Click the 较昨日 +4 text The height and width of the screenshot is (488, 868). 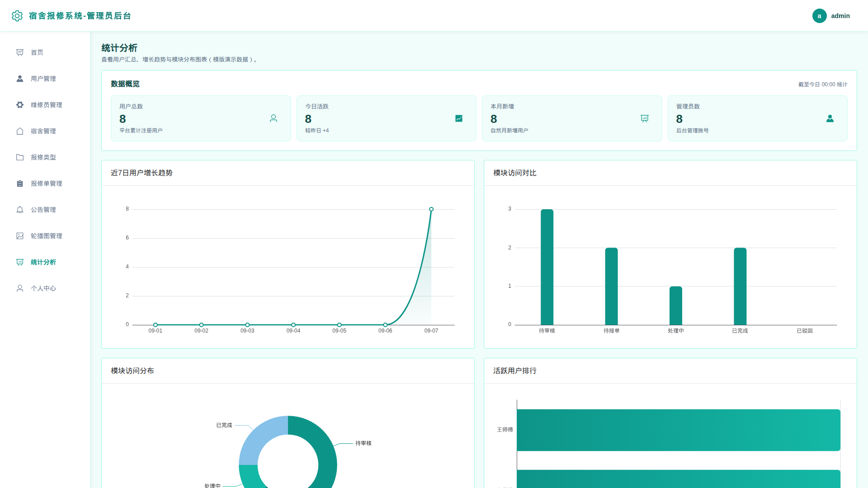pyautogui.click(x=317, y=131)
